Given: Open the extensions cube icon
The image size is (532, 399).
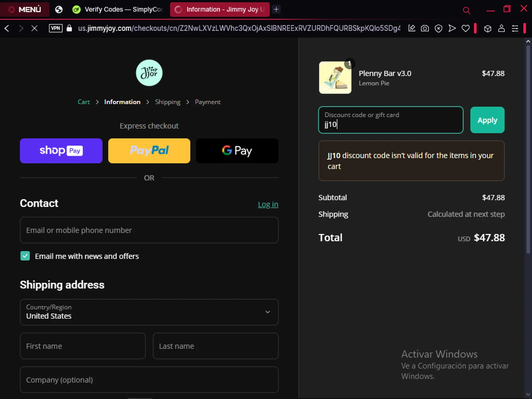Looking at the screenshot, I should [488, 28].
